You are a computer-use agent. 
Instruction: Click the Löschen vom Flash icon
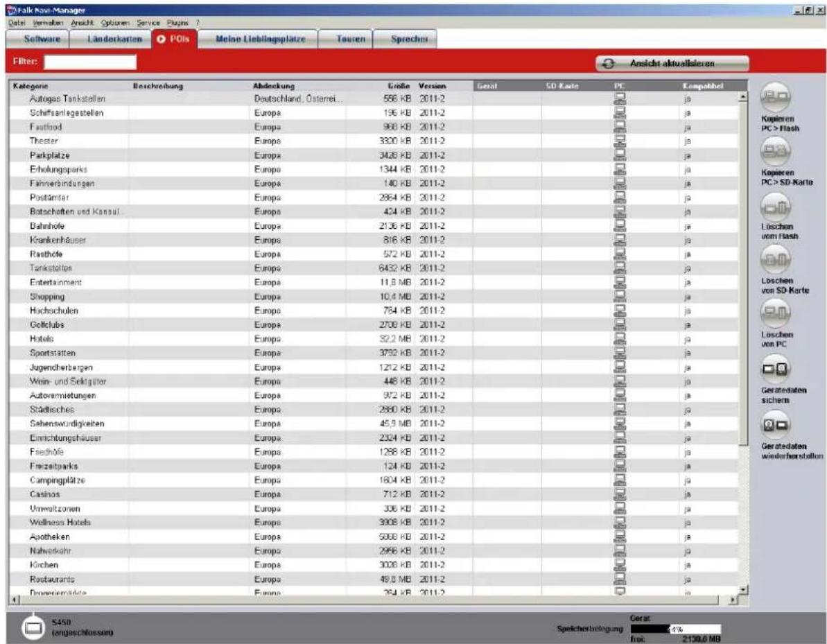[775, 206]
